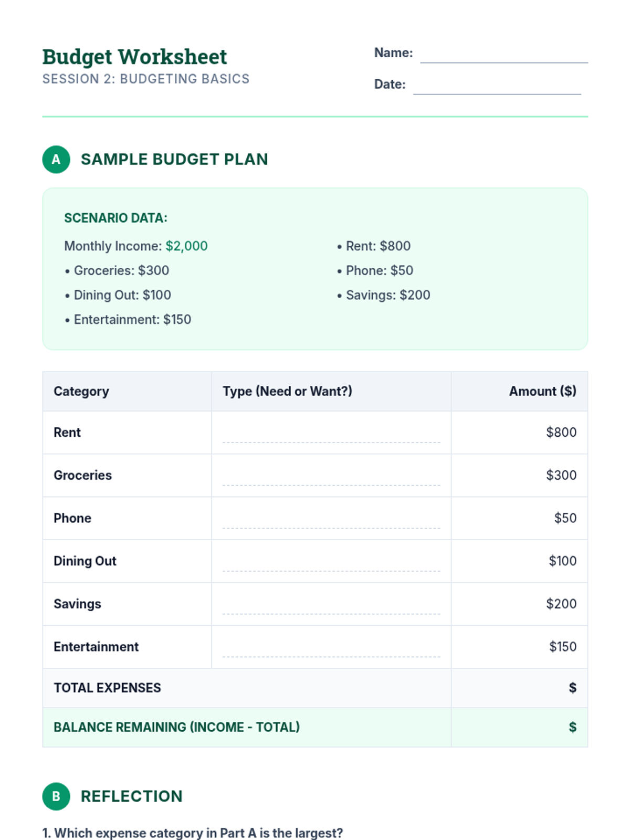Screen dimensions: 630x840
Task: Click the Type field for Savings row
Action: coord(331,606)
